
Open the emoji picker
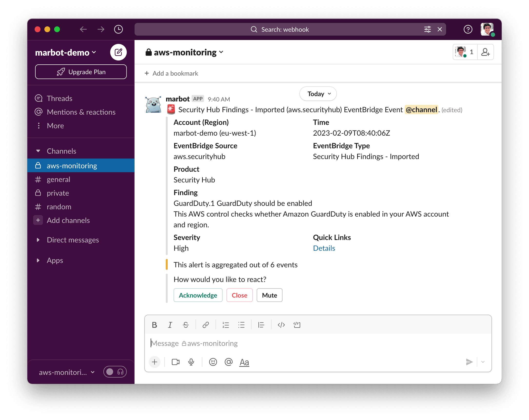click(213, 362)
